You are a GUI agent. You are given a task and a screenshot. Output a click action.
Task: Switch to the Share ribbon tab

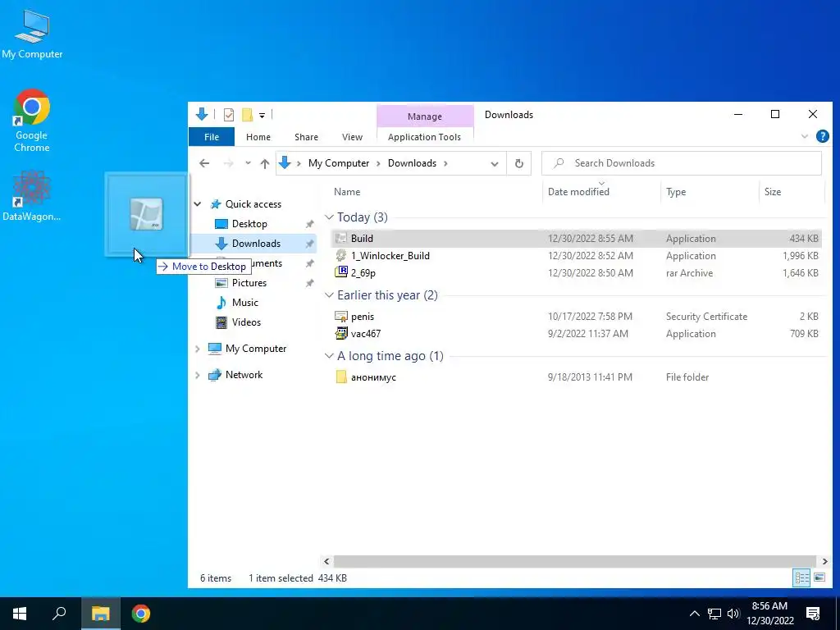tap(307, 137)
